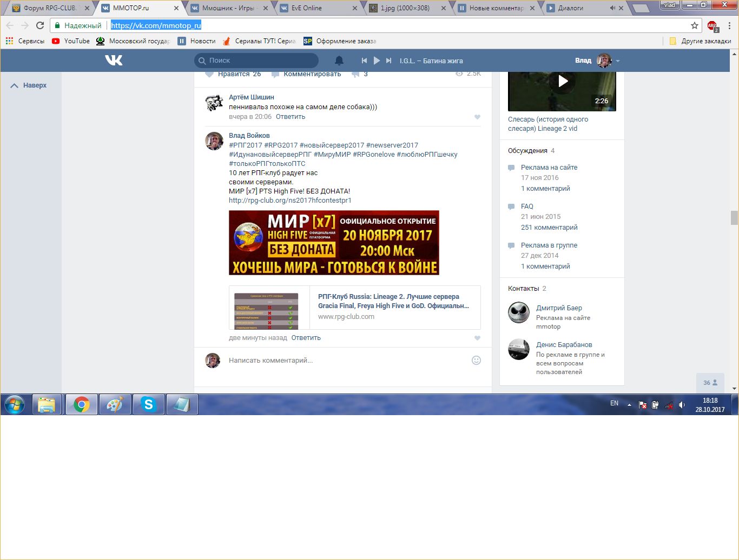The width and height of the screenshot is (739, 560).
Task: Open the Adblock Plus extension icon
Action: pos(712,25)
